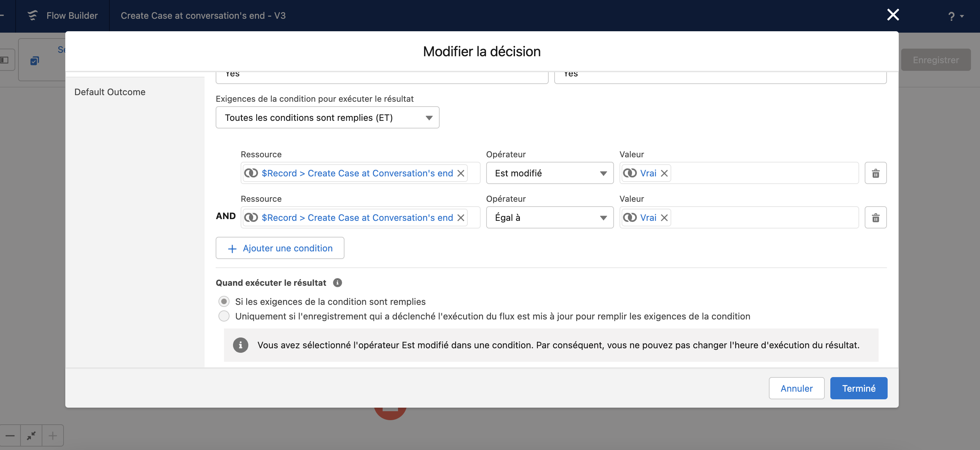Click the AND condition value field
The image size is (980, 450).
coord(739,218)
